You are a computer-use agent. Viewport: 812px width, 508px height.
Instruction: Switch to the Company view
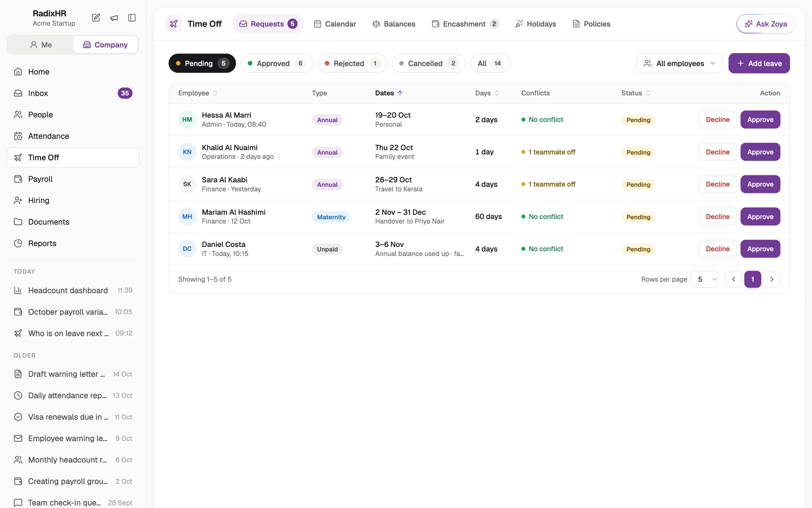(x=105, y=45)
